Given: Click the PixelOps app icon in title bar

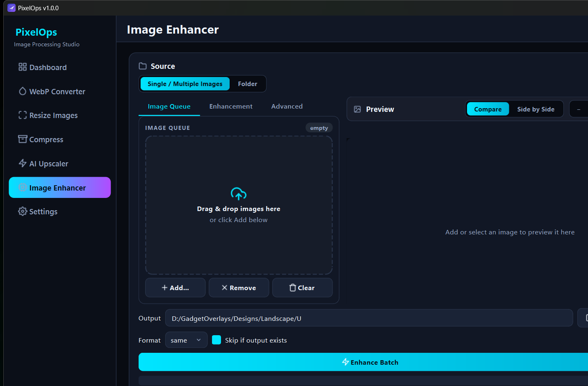Looking at the screenshot, I should coord(11,8).
